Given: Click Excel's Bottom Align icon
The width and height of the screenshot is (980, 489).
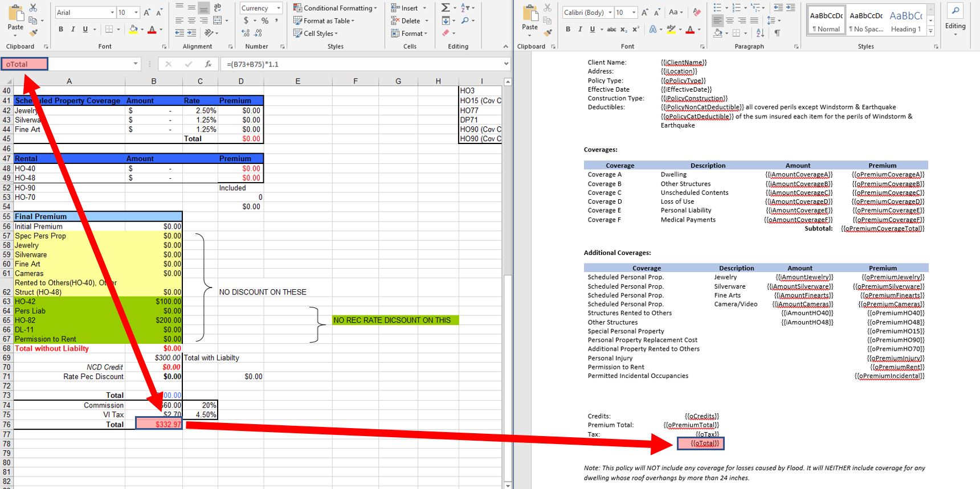Looking at the screenshot, I should tap(204, 8).
